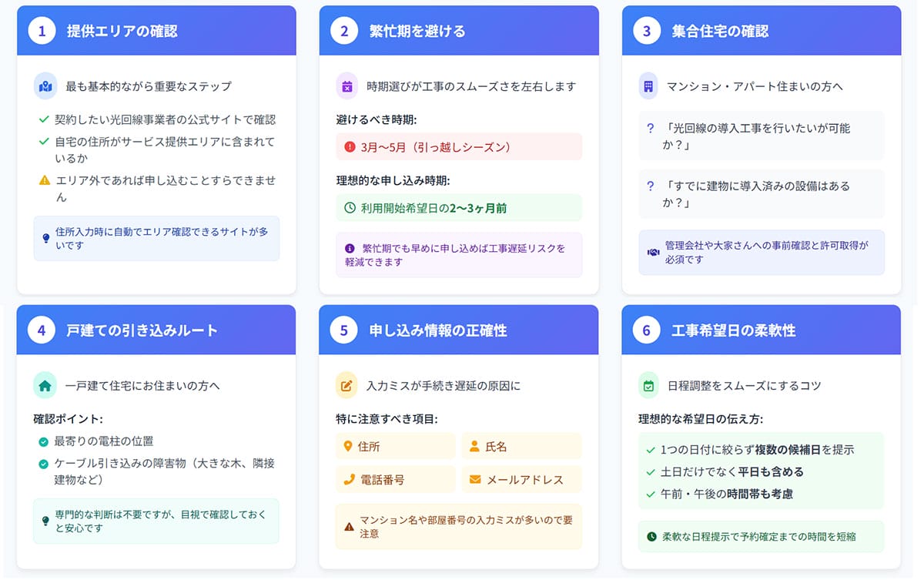Viewport: 924px width, 580px height.
Task: Click the edit pencil icon beside 入力ミスが手続き遅延の原因に
Action: (x=347, y=385)
